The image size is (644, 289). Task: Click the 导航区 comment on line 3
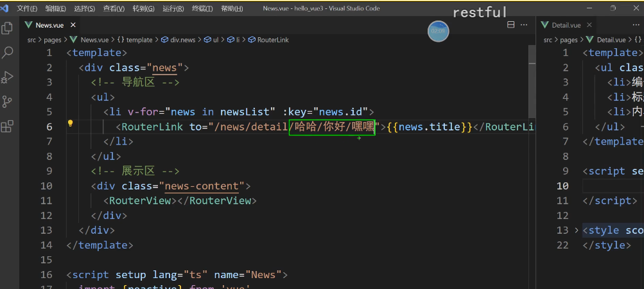tap(135, 82)
